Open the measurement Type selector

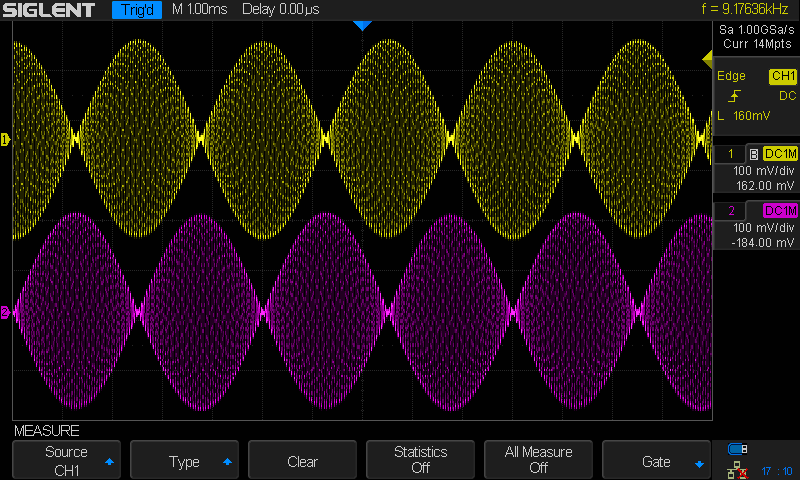[x=184, y=461]
